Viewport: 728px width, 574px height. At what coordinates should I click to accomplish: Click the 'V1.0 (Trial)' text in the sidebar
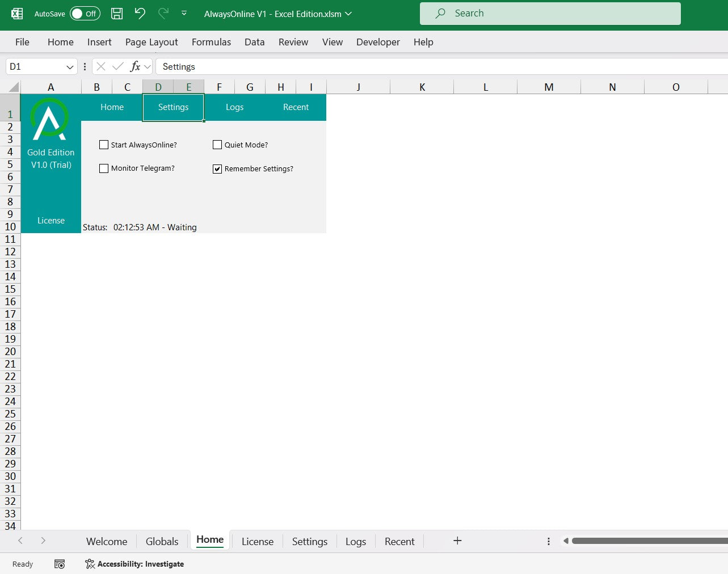[x=51, y=165]
